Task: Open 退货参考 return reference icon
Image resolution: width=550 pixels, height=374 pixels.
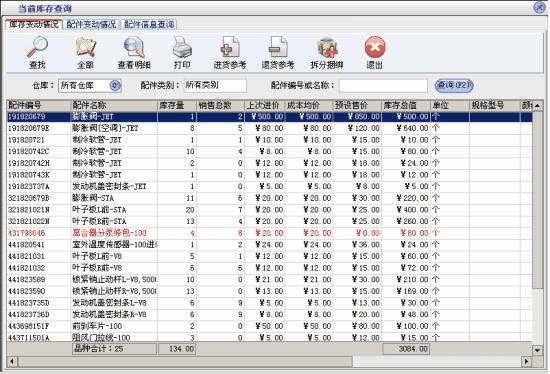Action: pos(278,47)
